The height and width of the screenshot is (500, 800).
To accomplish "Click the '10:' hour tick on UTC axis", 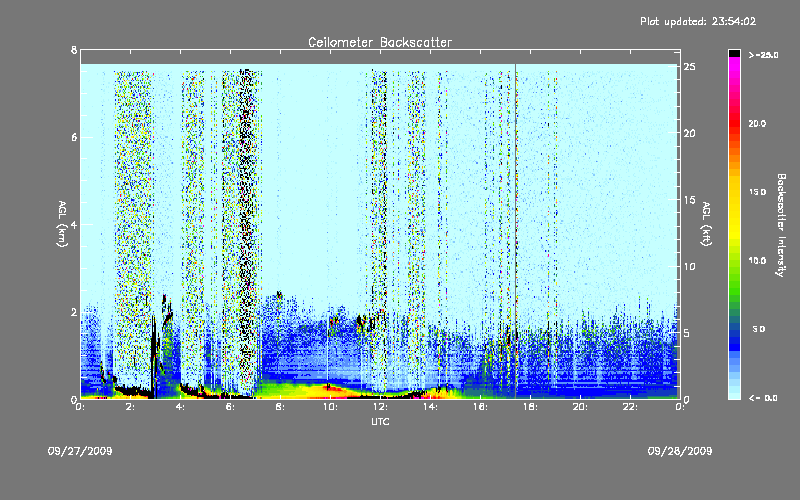I will (330, 407).
